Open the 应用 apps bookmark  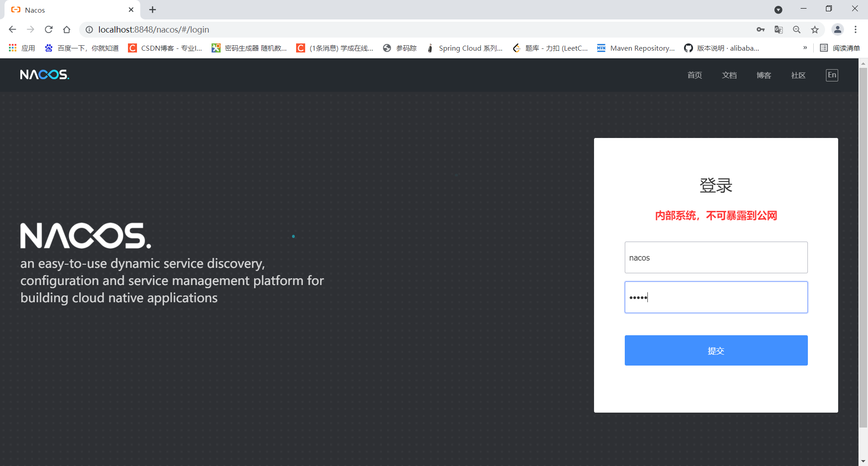tap(22, 48)
